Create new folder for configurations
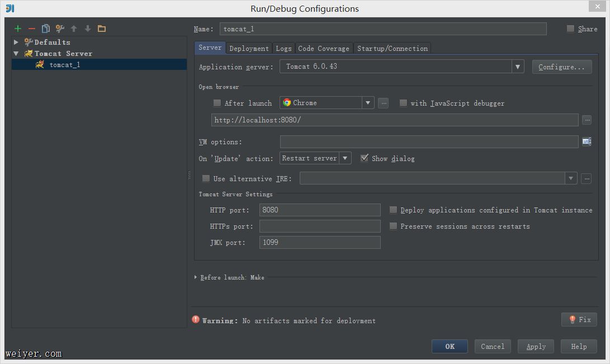 pyautogui.click(x=102, y=29)
